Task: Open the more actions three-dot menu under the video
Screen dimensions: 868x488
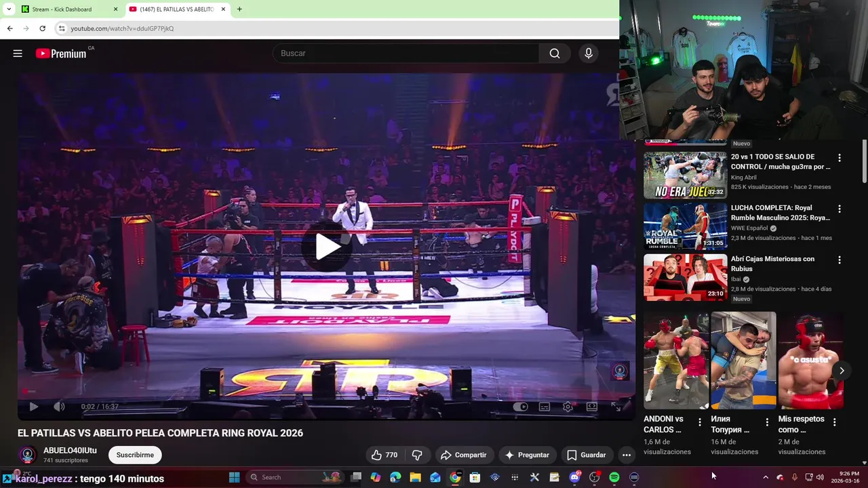Action: point(627,455)
